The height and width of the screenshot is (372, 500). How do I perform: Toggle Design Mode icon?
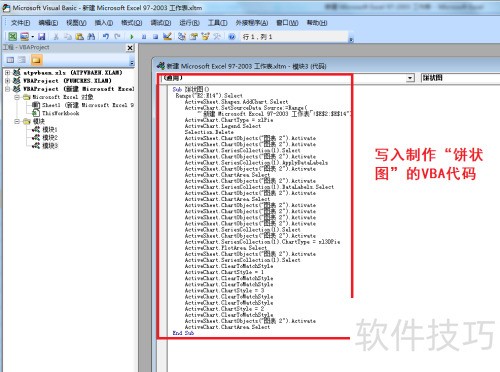pos(167,36)
